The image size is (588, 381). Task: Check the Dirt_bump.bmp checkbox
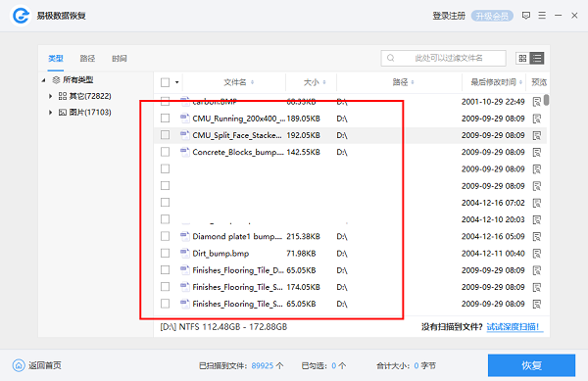click(165, 253)
